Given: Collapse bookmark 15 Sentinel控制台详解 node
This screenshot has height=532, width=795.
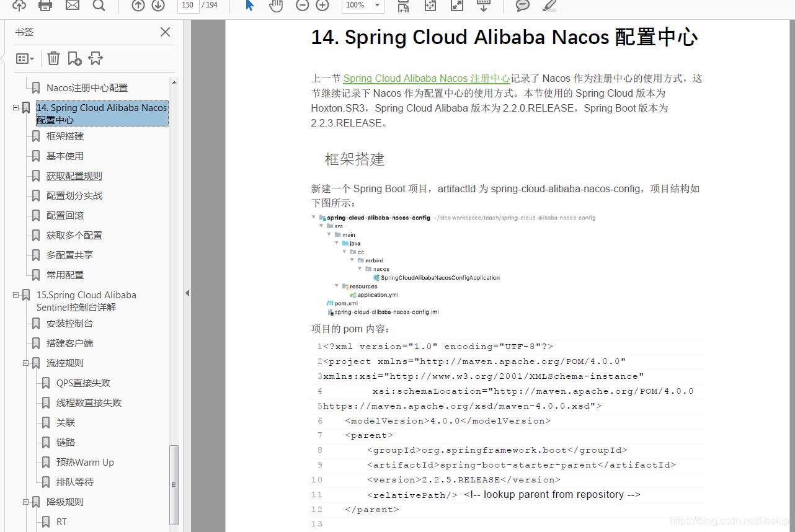Looking at the screenshot, I should (16, 295).
